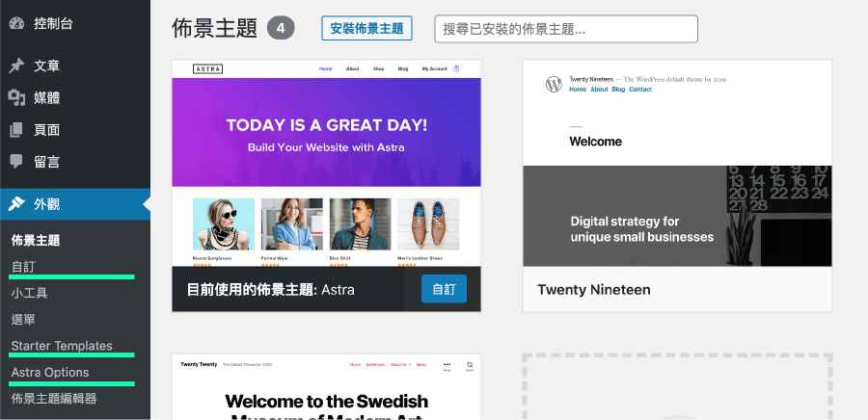Viewport: 868px width, 420px height.
Task: Select the Twenty Twenty theme thumbnail
Action: tap(327, 387)
